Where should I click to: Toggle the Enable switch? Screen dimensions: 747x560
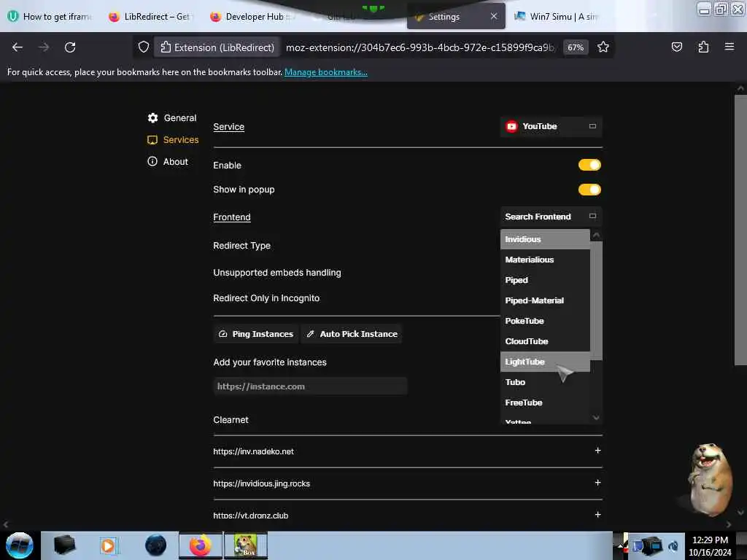[x=589, y=165]
